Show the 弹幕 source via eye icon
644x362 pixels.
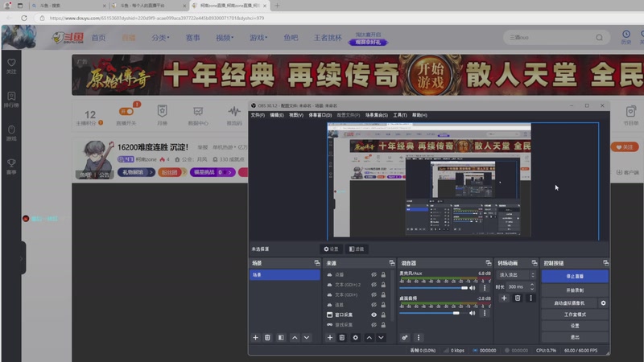click(x=374, y=305)
